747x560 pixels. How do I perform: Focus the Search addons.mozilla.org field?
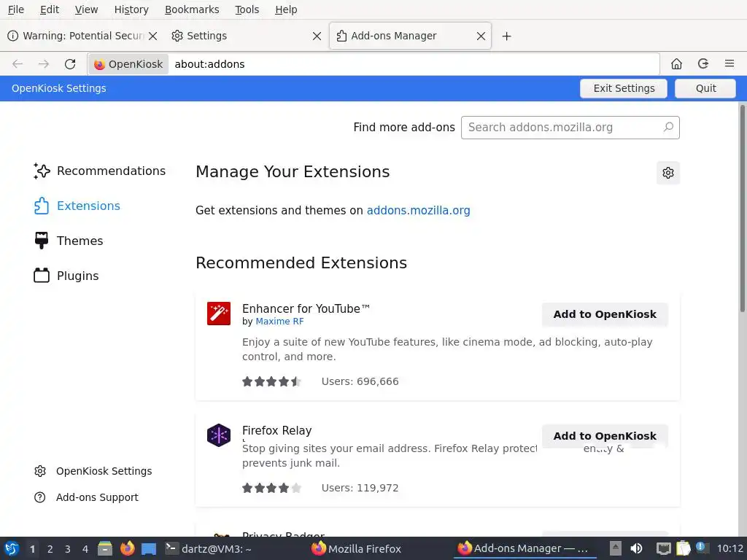click(x=570, y=128)
